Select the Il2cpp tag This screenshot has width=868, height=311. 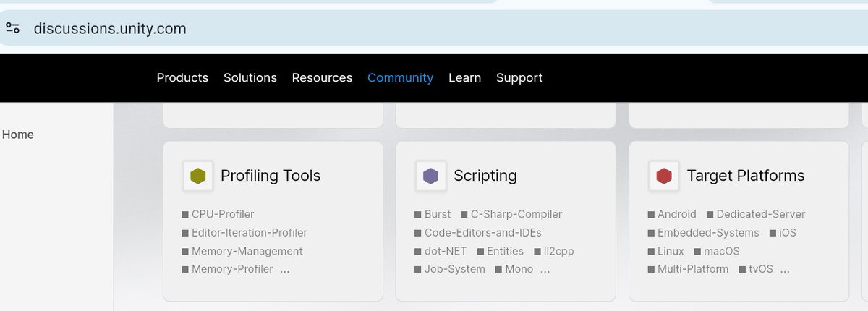point(553,252)
